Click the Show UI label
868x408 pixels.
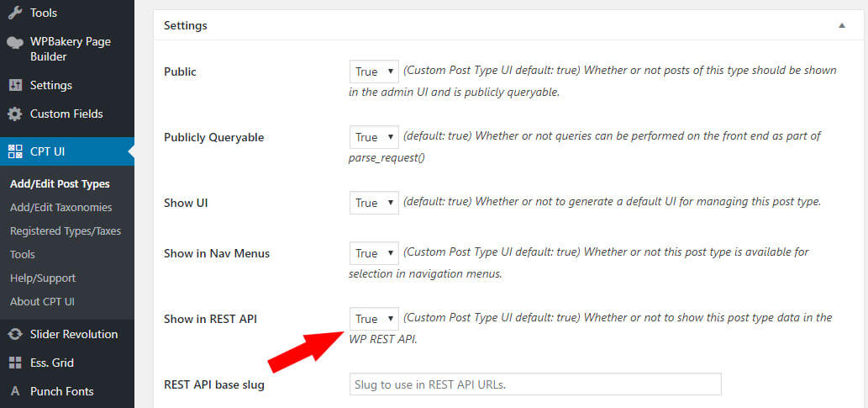pyautogui.click(x=186, y=203)
